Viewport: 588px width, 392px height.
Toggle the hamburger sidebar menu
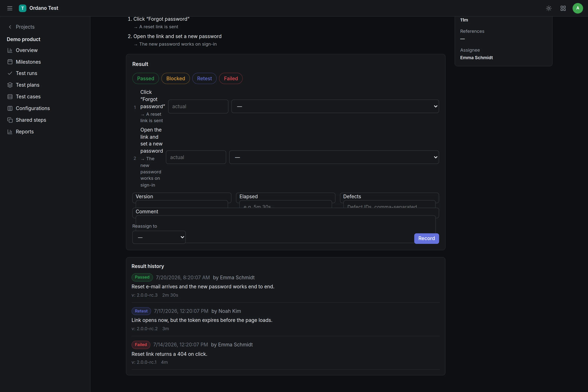click(x=10, y=8)
